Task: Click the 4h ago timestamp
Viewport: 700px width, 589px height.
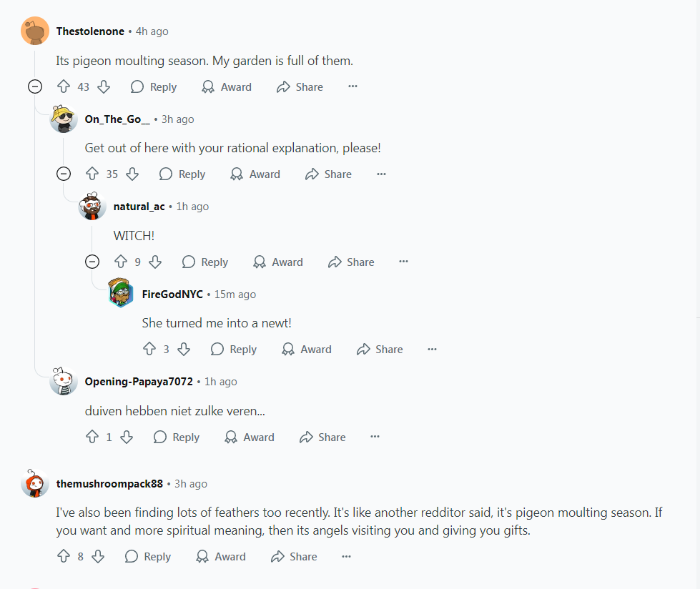Action: 152,31
